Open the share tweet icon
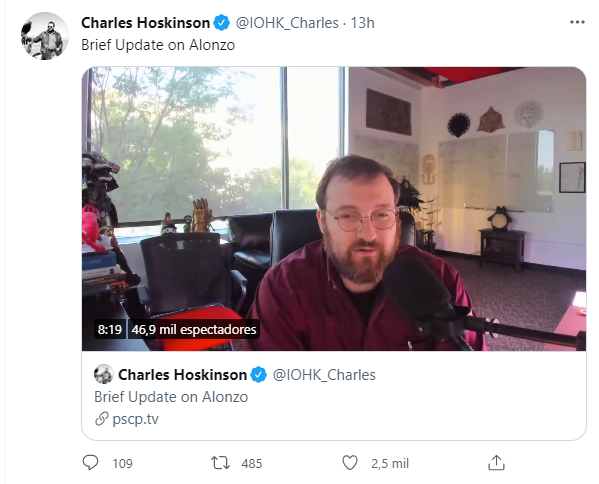The image size is (599, 484). point(496,463)
